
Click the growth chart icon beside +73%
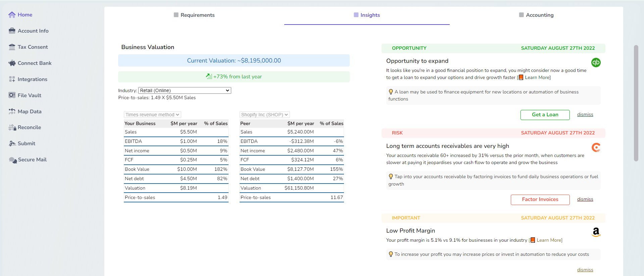click(x=209, y=77)
